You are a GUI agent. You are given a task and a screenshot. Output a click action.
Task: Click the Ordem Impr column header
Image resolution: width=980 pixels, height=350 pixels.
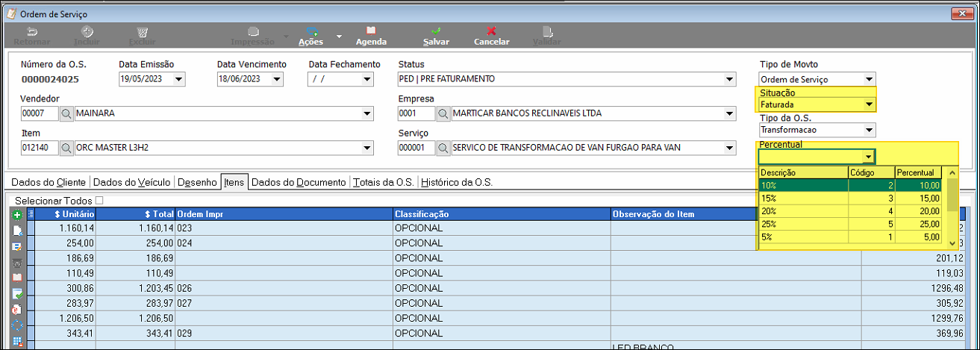(x=284, y=214)
